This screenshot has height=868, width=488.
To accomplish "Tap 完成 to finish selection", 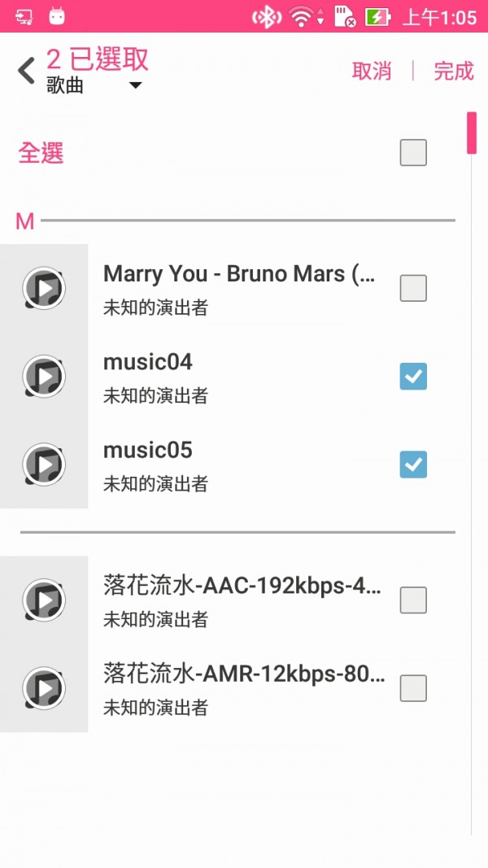I will pyautogui.click(x=454, y=72).
